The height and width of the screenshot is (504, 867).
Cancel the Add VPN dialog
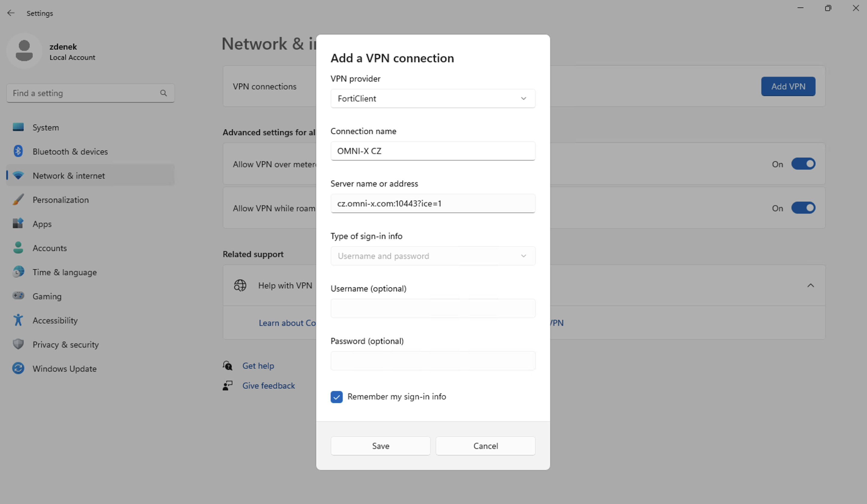pos(485,446)
